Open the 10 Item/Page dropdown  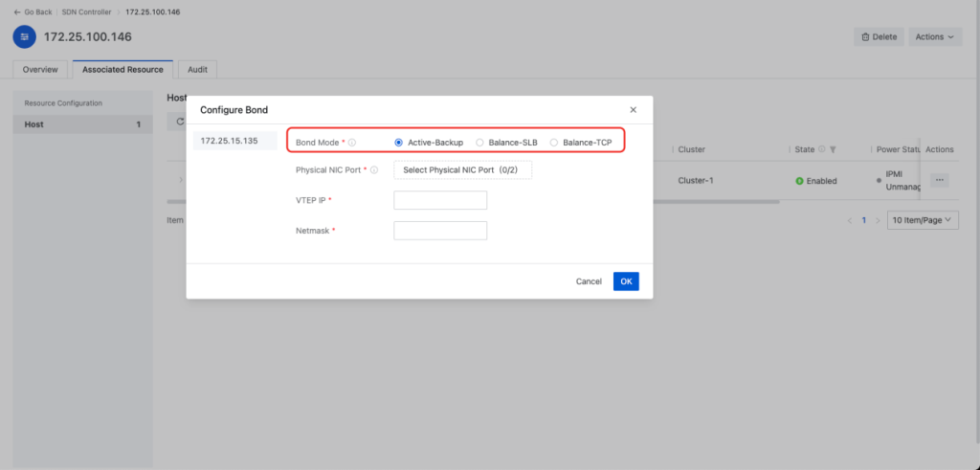tap(922, 220)
